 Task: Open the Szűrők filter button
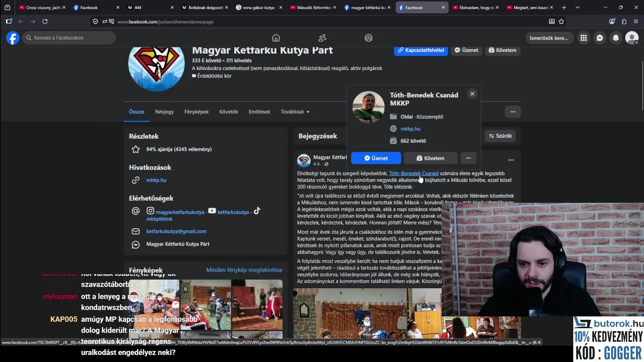point(500,136)
